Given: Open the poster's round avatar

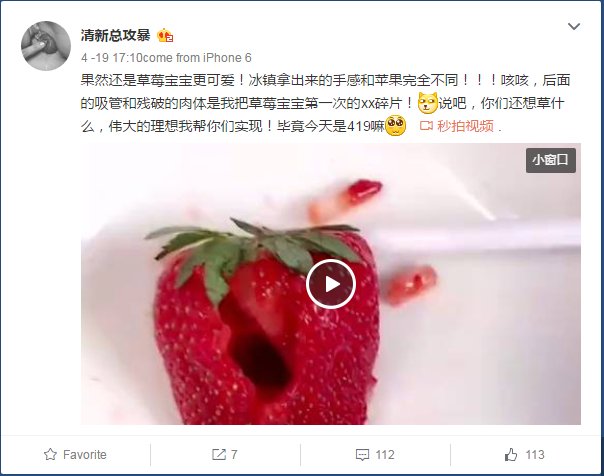Looking at the screenshot, I should click(x=46, y=46).
